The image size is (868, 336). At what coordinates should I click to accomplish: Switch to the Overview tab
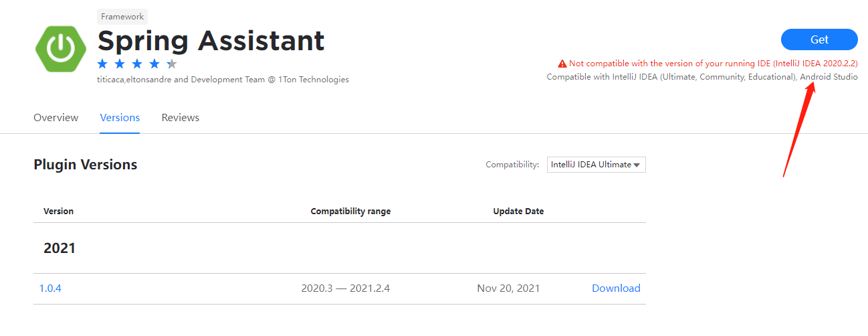(56, 118)
